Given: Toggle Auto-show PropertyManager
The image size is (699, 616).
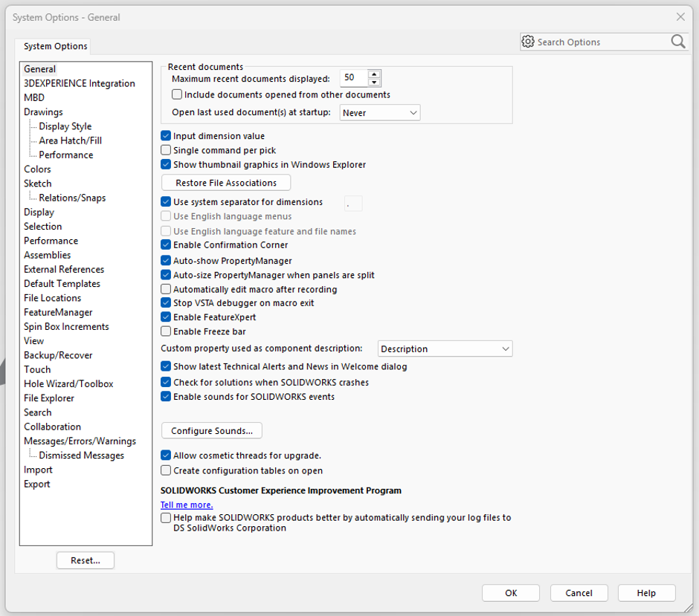Looking at the screenshot, I should (x=166, y=261).
